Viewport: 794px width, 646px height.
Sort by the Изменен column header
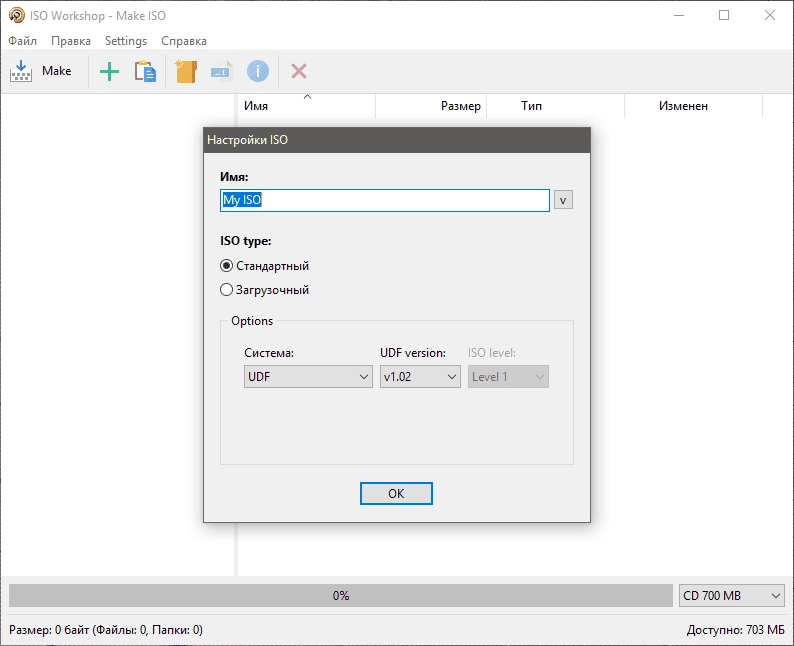coord(693,106)
